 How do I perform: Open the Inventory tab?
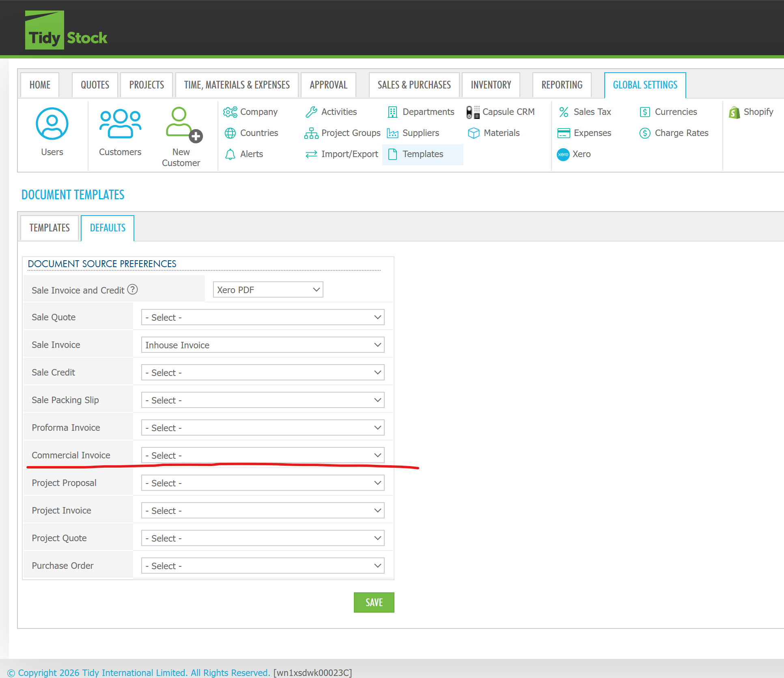pyautogui.click(x=491, y=85)
